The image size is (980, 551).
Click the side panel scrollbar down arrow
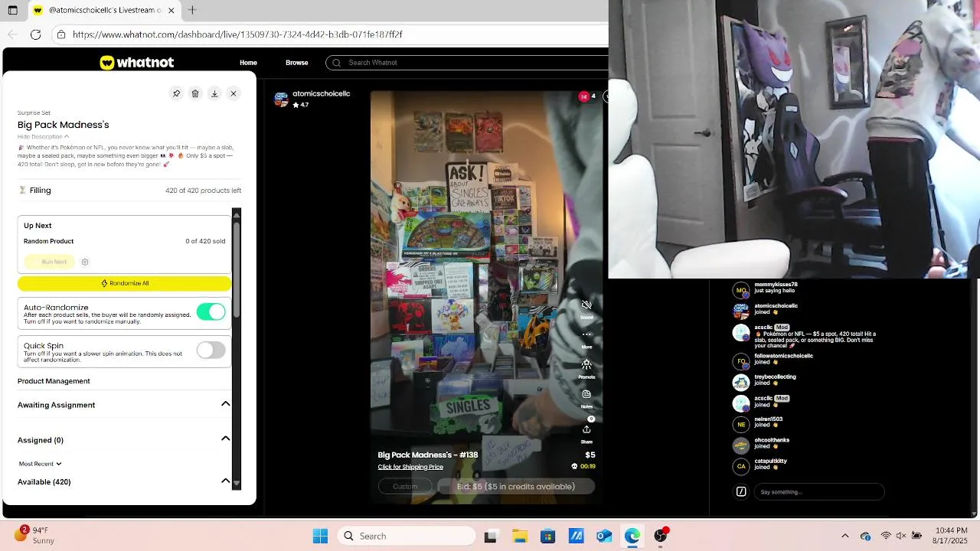tap(237, 484)
